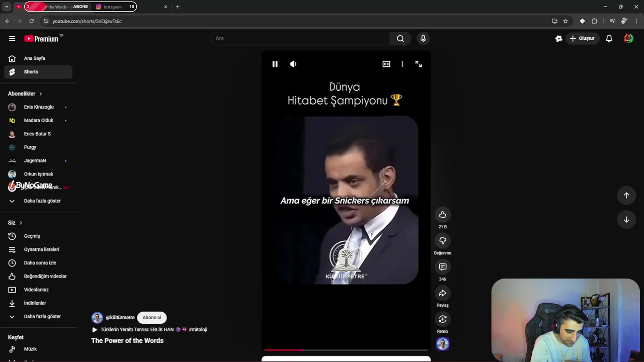This screenshot has height=362, width=644.
Task: Open Geçmiş watch history
Action: [38, 236]
